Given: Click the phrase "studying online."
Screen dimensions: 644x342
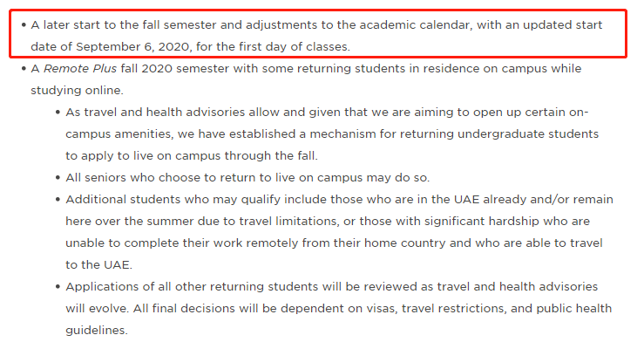Looking at the screenshot, I should (x=77, y=91).
